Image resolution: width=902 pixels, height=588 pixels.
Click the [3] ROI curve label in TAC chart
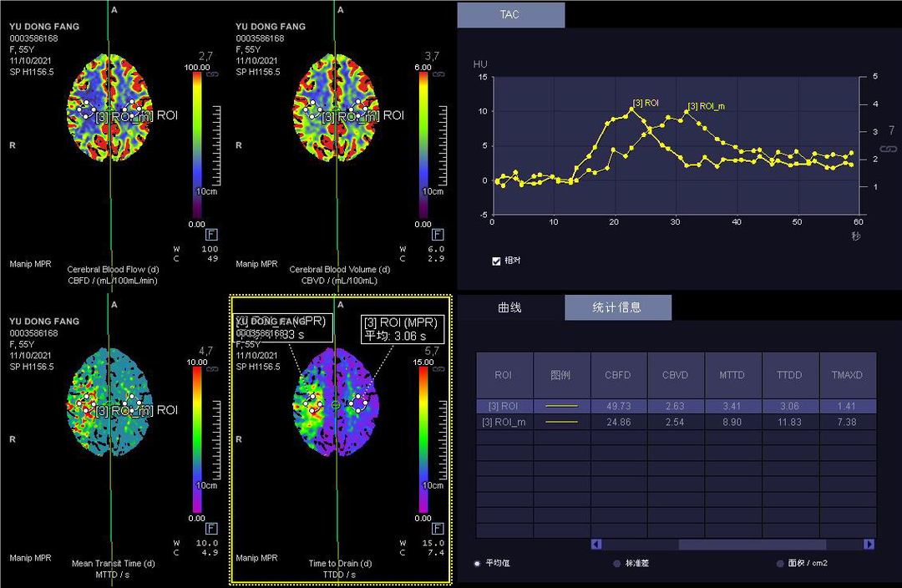point(646,103)
